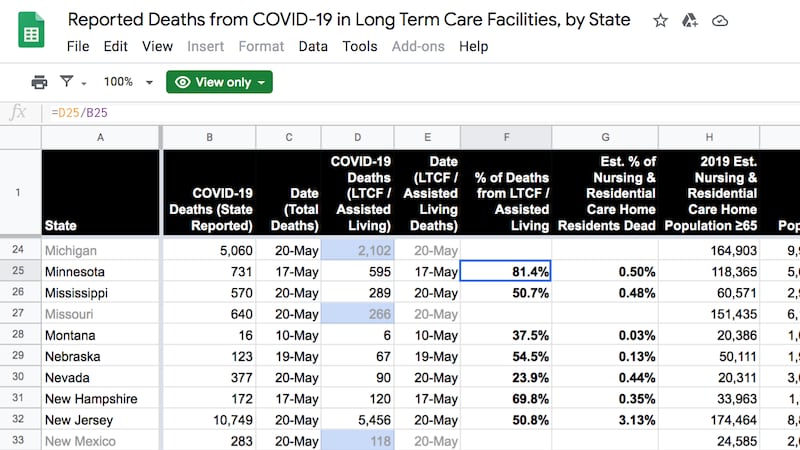
Task: Open the Tools menu
Action: tap(360, 46)
